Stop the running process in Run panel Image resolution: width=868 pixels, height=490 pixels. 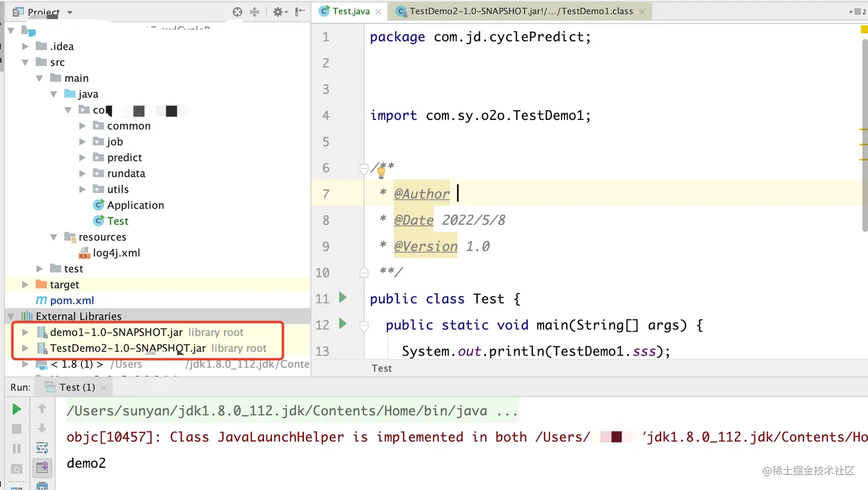tap(17, 429)
